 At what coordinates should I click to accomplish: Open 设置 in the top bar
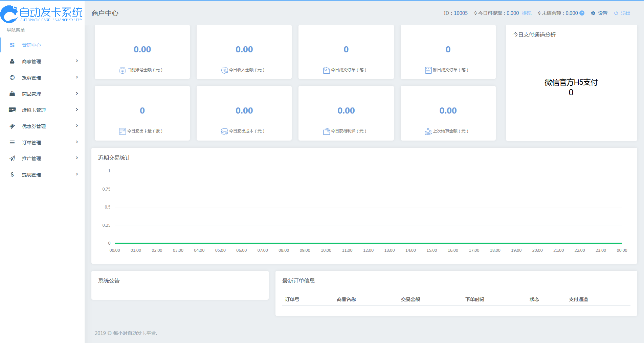(599, 13)
